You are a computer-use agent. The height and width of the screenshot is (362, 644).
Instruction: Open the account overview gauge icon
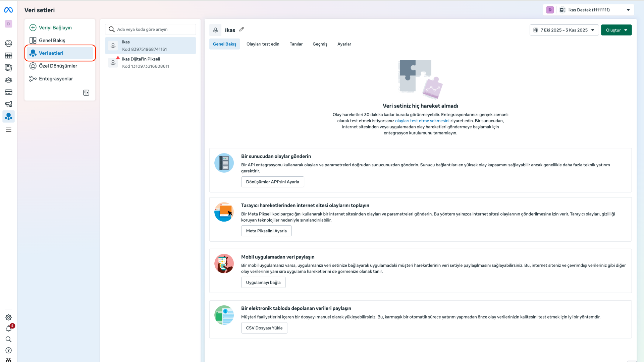click(x=9, y=43)
